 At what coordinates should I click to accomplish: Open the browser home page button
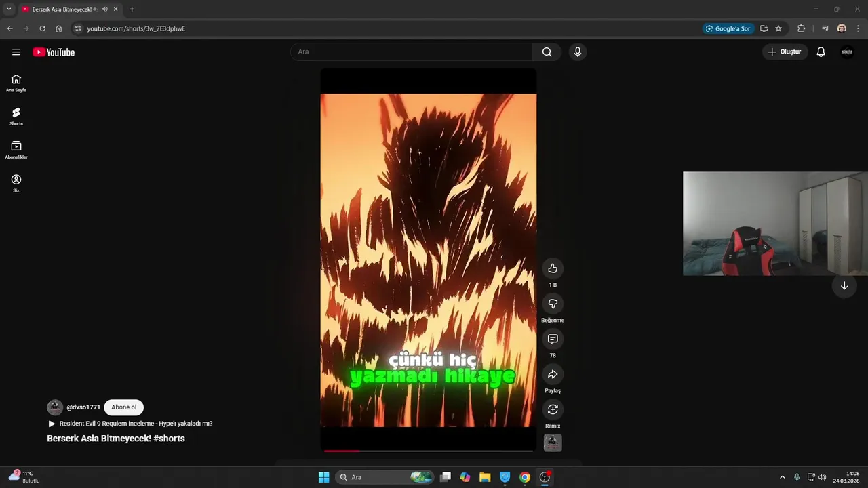point(59,28)
